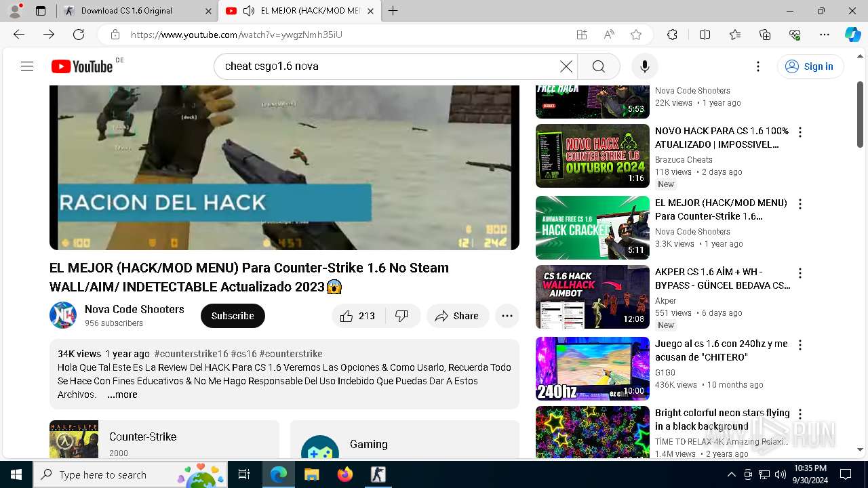Open AKPER CS 1.6 AIM + WH thumbnail

click(593, 297)
